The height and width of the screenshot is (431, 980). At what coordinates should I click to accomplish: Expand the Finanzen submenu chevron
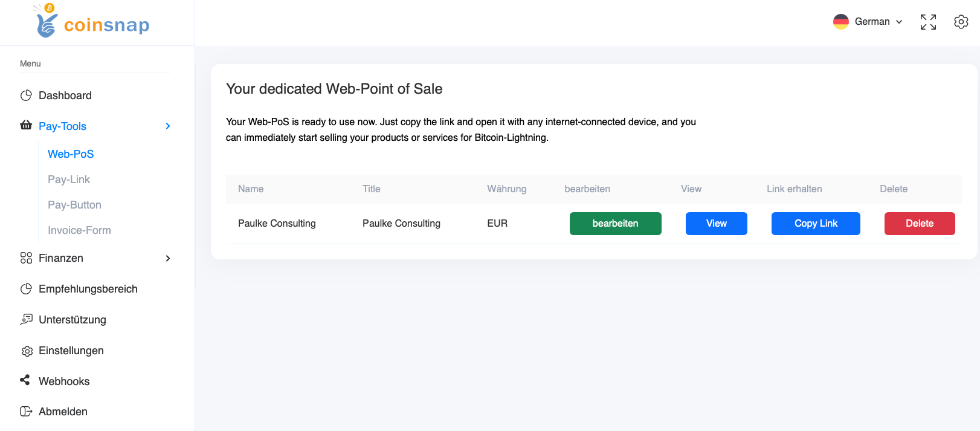coord(168,259)
